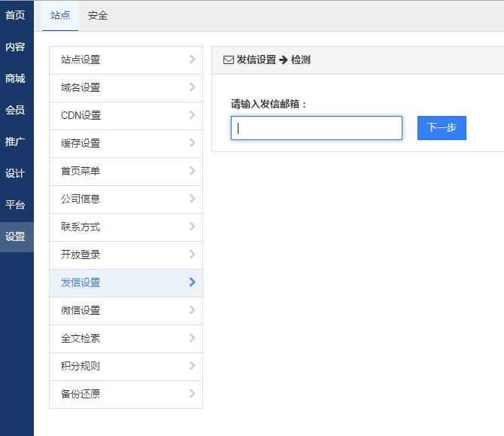This screenshot has width=504, height=436.
Task: Click the blue chevron on 发信设置
Action: pyautogui.click(x=193, y=282)
